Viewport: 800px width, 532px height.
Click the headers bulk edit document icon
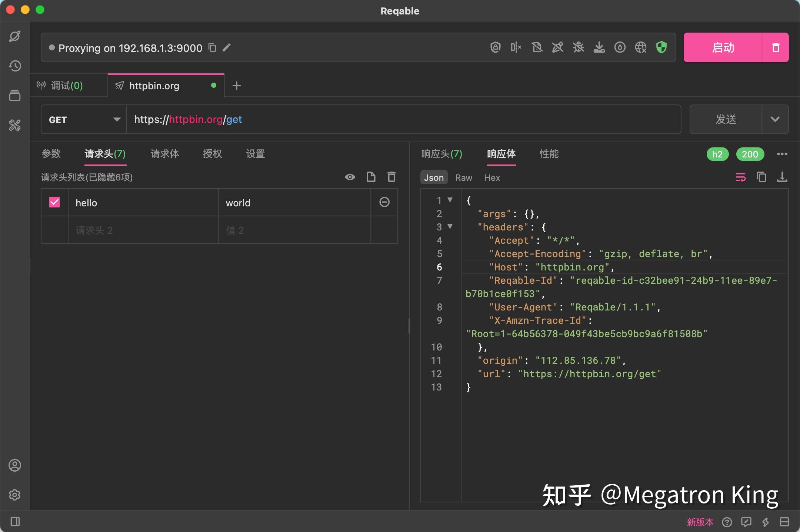371,177
